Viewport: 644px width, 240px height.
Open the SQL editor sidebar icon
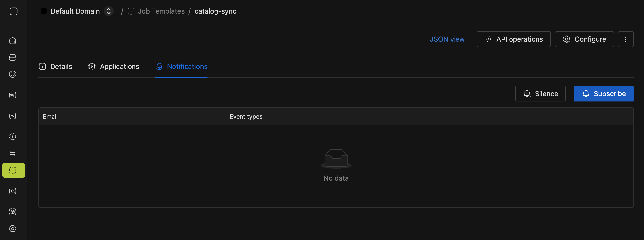coord(13,95)
